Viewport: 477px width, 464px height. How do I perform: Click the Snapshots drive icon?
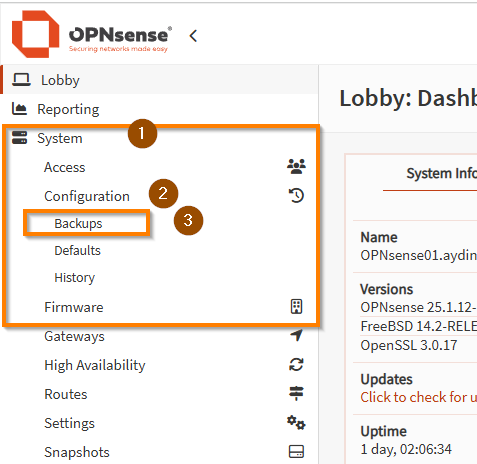tap(296, 452)
